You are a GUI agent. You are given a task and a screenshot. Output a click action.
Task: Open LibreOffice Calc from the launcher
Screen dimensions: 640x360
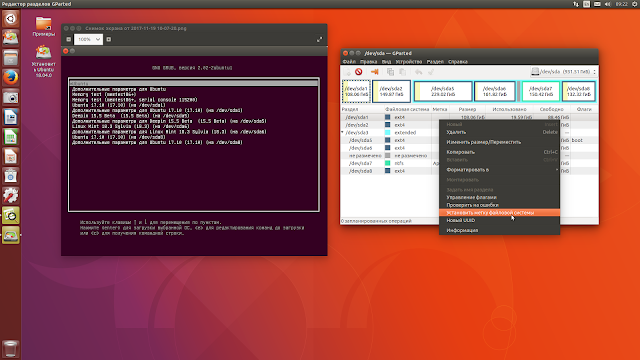tap(11, 137)
